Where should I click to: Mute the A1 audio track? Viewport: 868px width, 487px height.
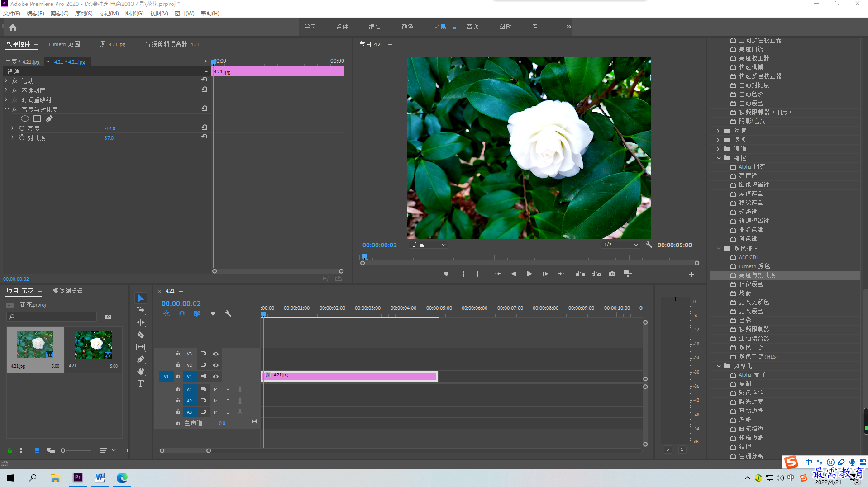(216, 389)
